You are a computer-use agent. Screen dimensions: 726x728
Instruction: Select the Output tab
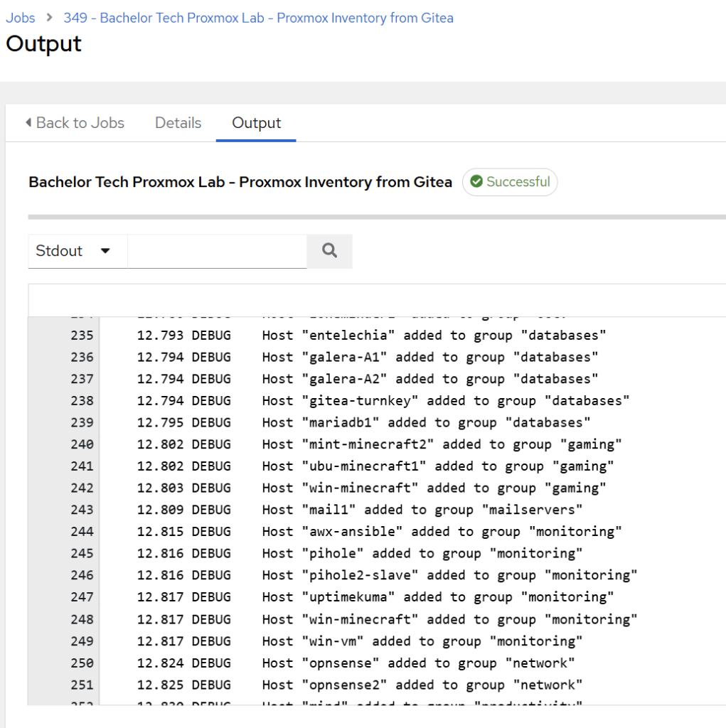pos(255,122)
